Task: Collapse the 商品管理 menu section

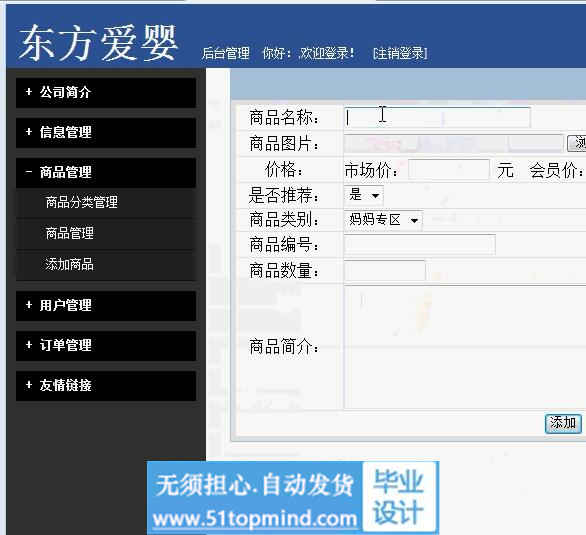Action: click(106, 173)
